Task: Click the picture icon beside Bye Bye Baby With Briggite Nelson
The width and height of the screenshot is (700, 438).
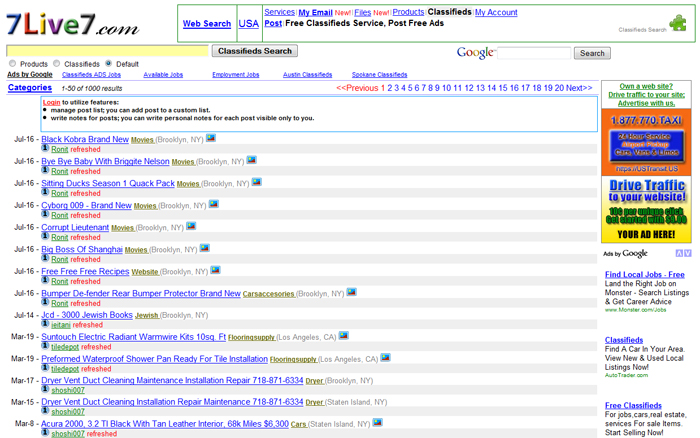Action: point(252,160)
